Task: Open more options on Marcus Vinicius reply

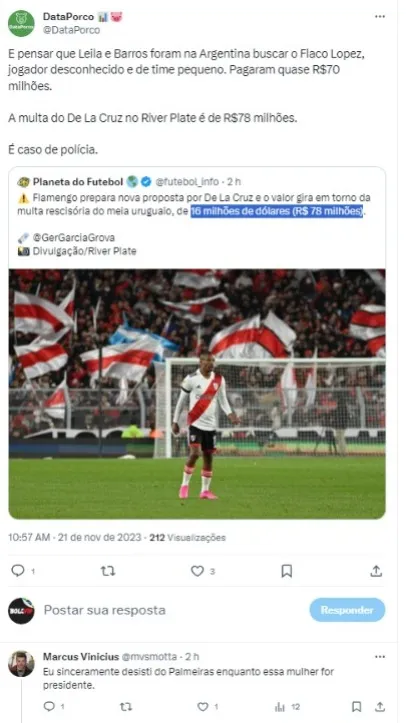Action: click(380, 657)
